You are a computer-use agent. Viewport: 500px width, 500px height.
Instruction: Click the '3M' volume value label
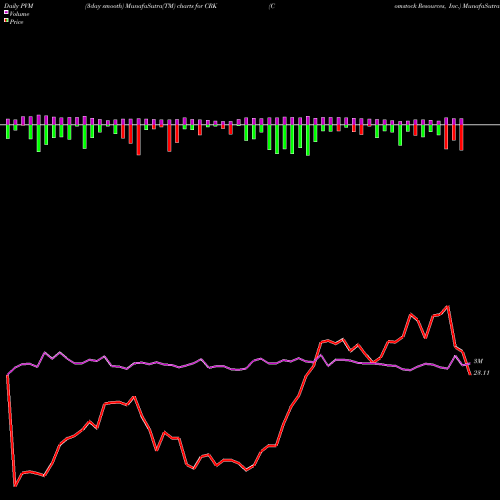[x=478, y=361]
